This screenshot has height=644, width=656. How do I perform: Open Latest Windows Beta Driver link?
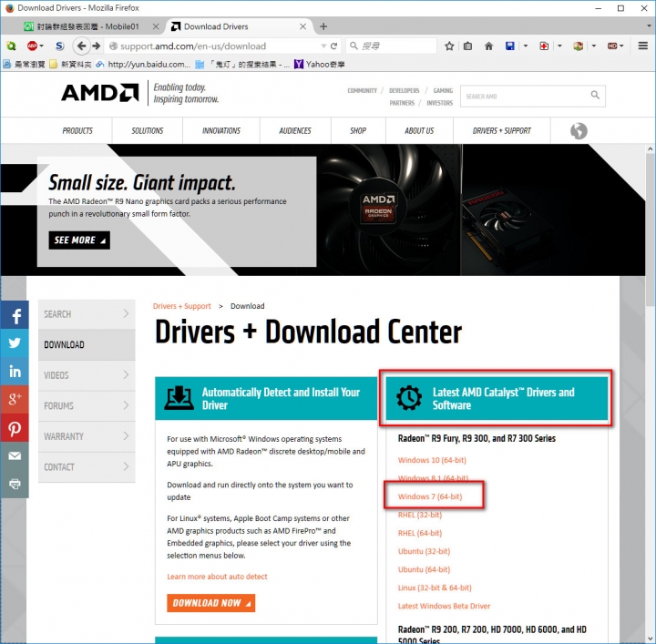445,606
